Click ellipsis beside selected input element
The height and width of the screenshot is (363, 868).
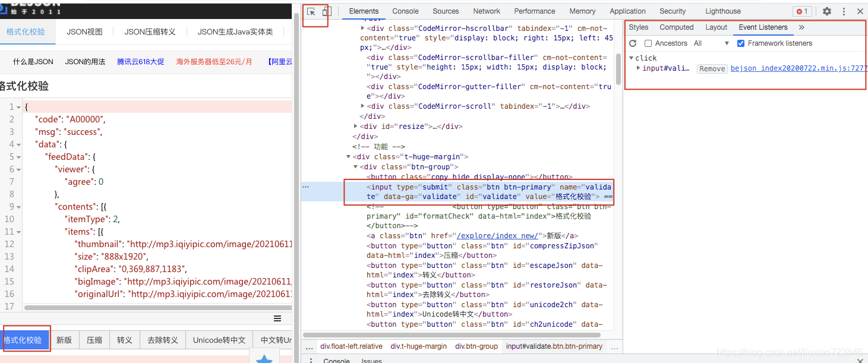point(306,187)
